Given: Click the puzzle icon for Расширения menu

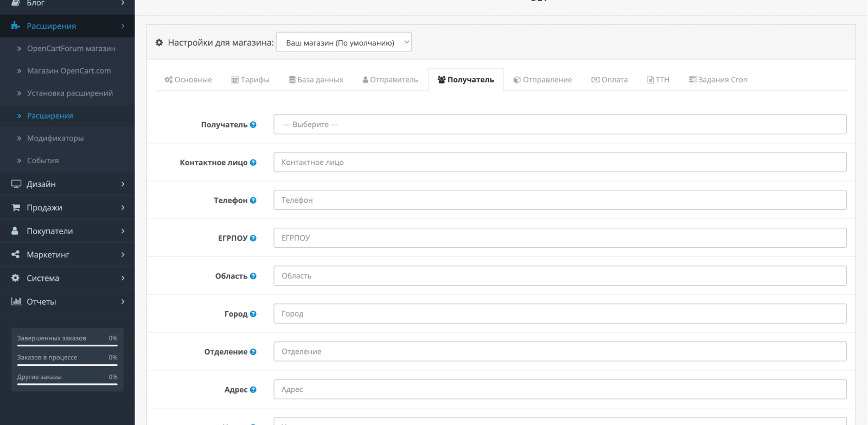Looking at the screenshot, I should pyautogui.click(x=16, y=26).
